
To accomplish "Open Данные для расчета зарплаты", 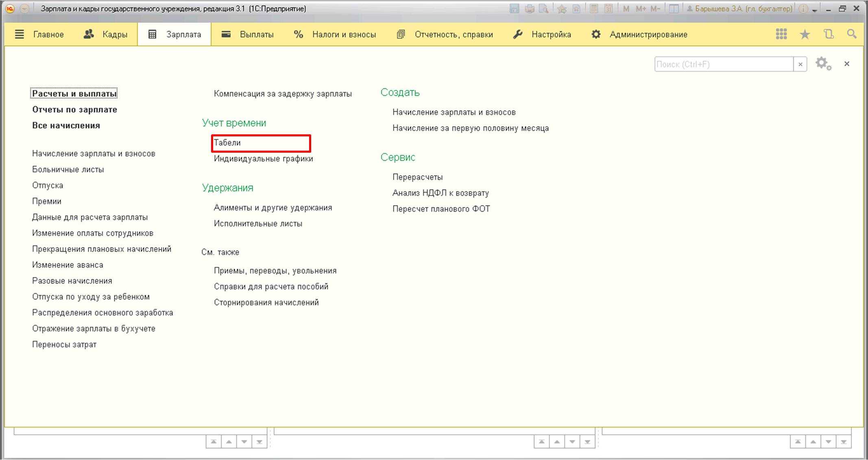I will (x=90, y=217).
